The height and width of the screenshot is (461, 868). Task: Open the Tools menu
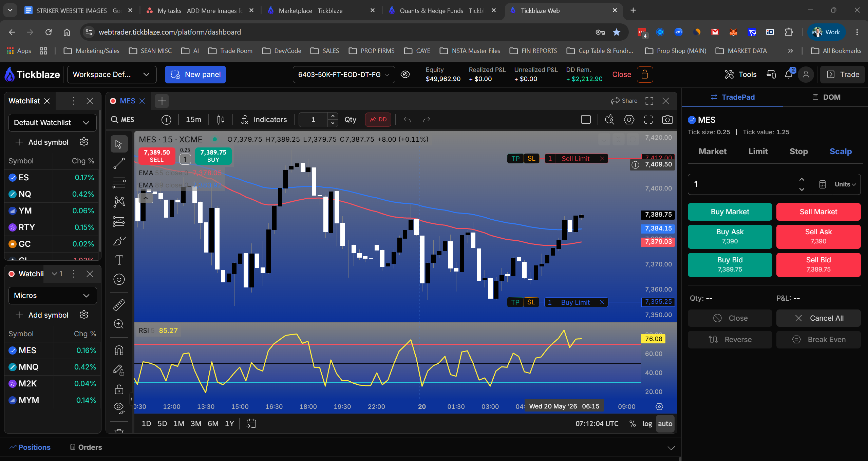point(741,75)
